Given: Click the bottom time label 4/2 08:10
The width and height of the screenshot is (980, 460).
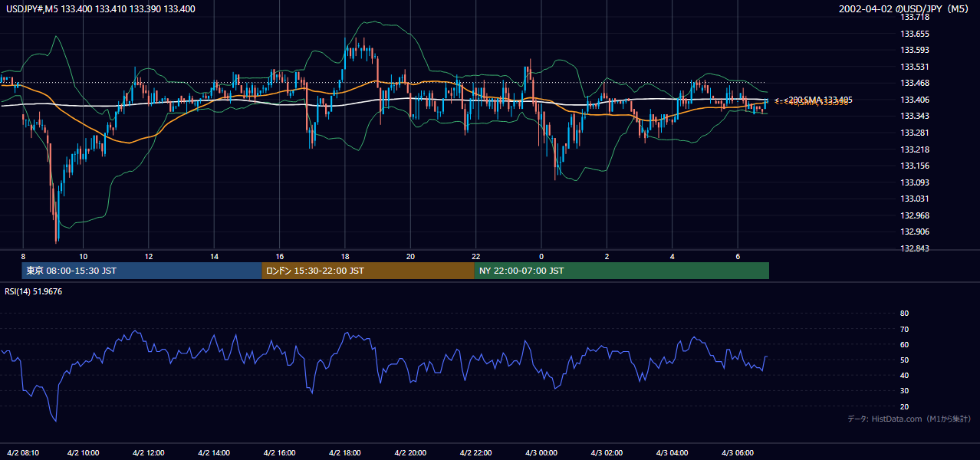Looking at the screenshot, I should click(23, 452).
